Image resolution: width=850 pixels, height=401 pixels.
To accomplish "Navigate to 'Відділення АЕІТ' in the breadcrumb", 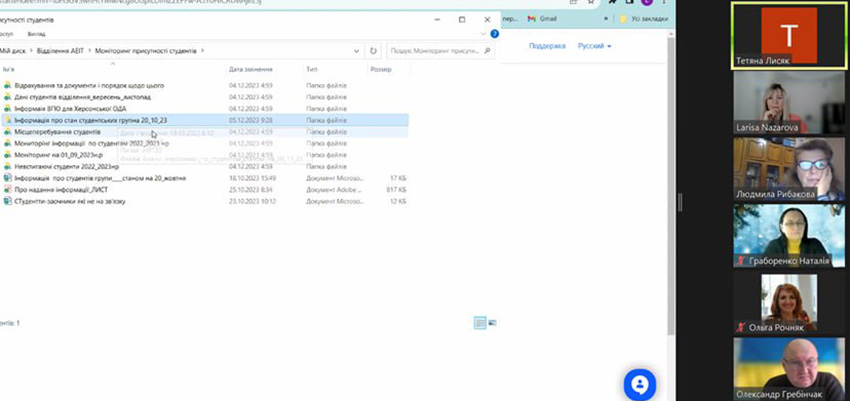I will pos(59,50).
